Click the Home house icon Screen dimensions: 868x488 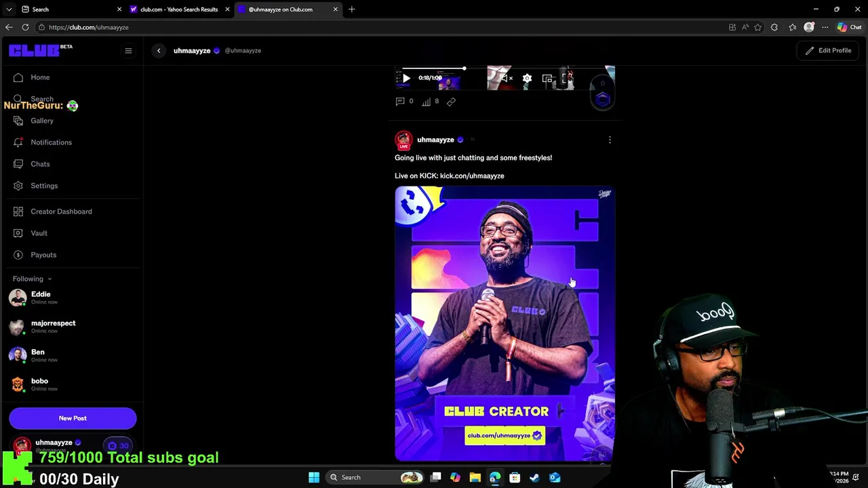point(18,77)
